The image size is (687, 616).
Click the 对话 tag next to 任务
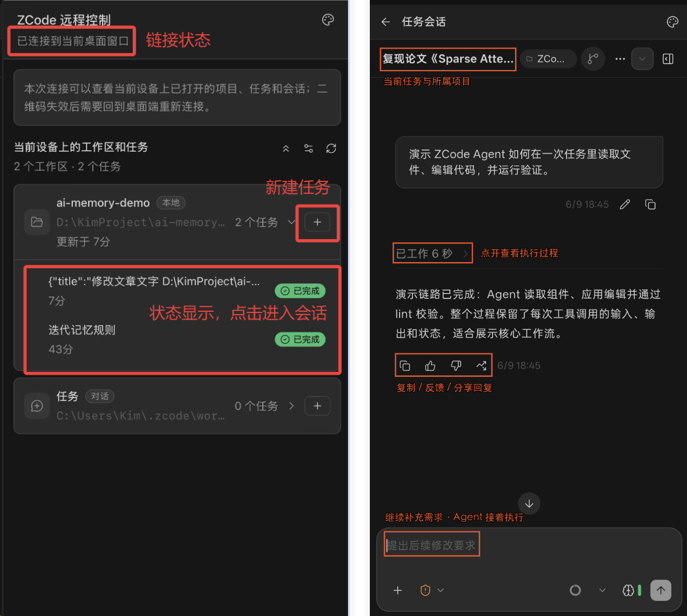pyautogui.click(x=100, y=396)
